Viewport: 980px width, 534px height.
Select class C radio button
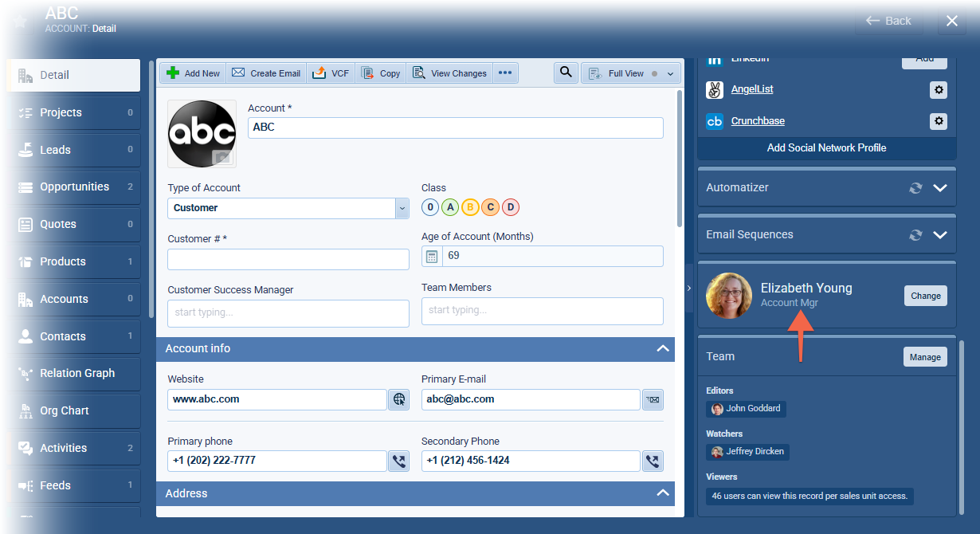(x=491, y=208)
